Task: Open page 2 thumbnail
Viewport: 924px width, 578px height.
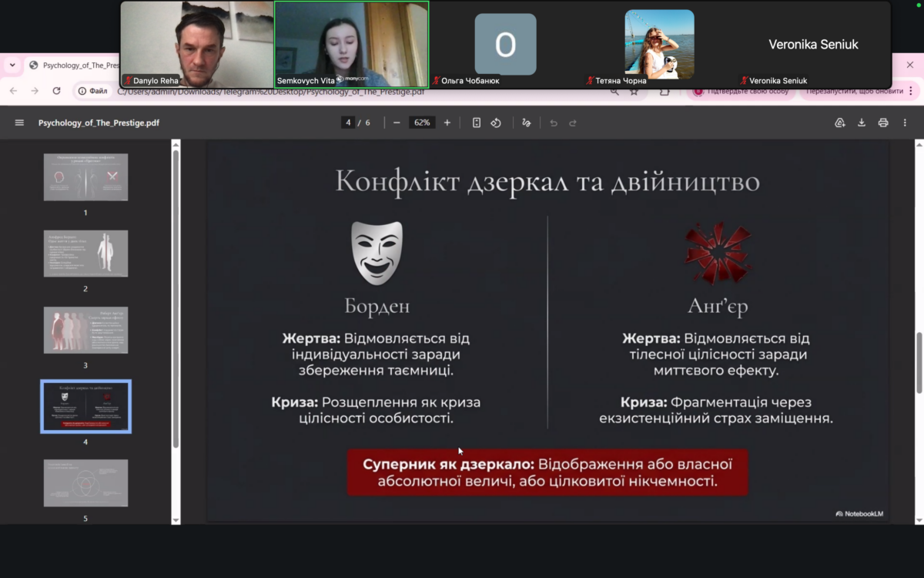Action: click(85, 254)
